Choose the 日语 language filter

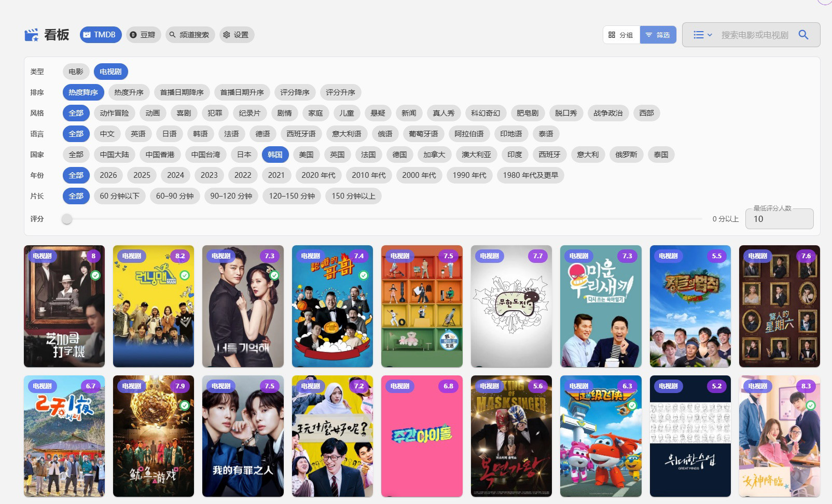click(169, 134)
